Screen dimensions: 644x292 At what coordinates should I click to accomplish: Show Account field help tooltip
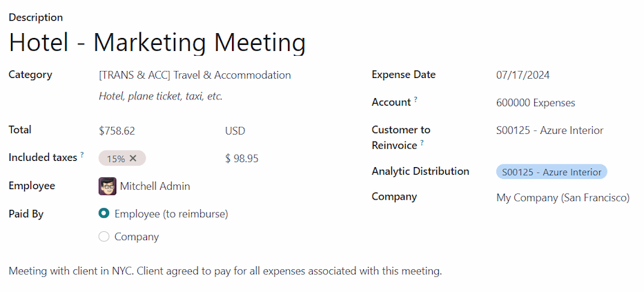(x=416, y=100)
